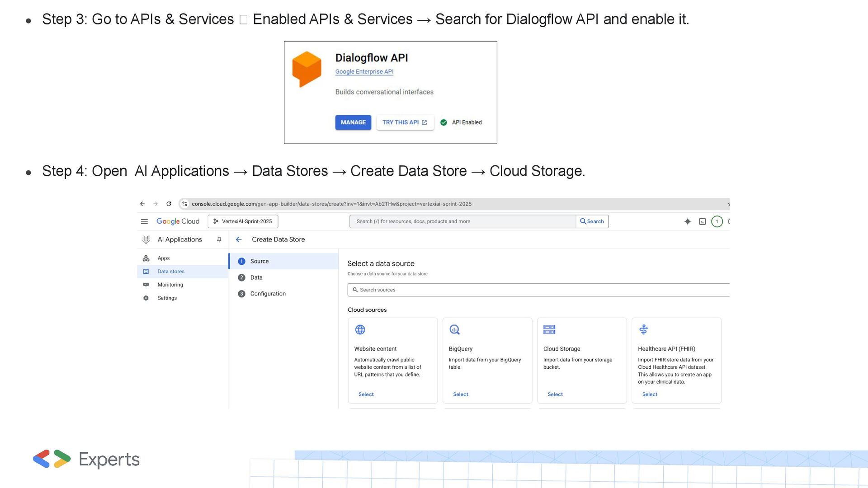
Task: Select step 2 Data
Action: point(284,277)
